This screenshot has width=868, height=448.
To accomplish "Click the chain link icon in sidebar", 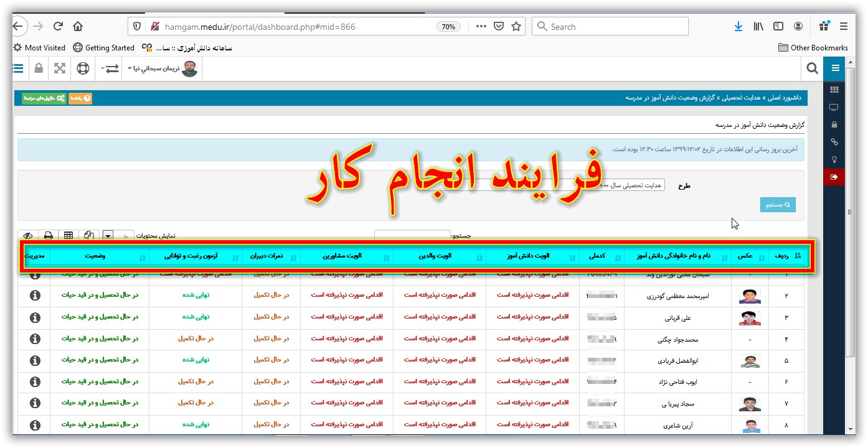I will (x=834, y=142).
